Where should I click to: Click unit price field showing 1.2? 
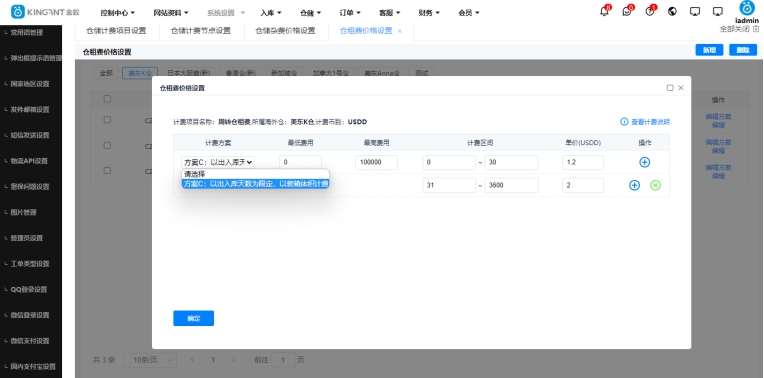(x=583, y=162)
